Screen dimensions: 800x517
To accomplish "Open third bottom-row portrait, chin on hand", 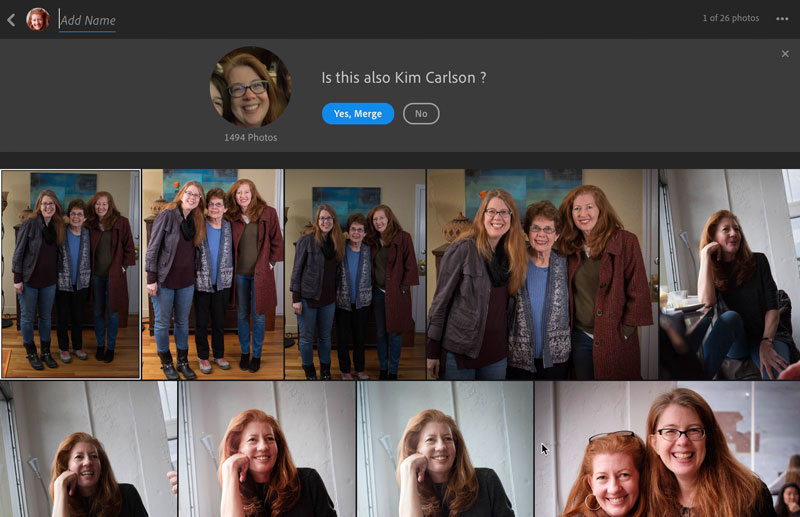I will (445, 449).
